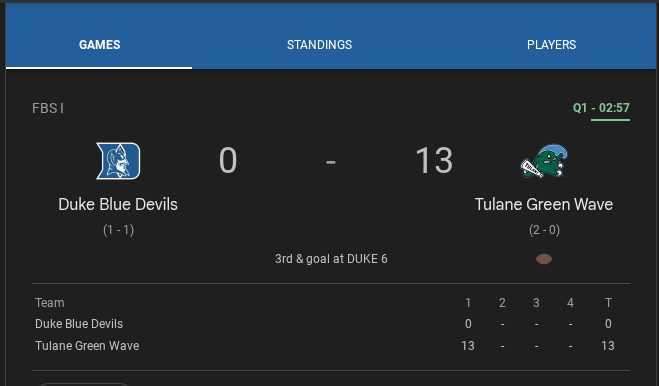This screenshot has width=659, height=386.
Task: Click the T total column header
Action: [x=608, y=303]
